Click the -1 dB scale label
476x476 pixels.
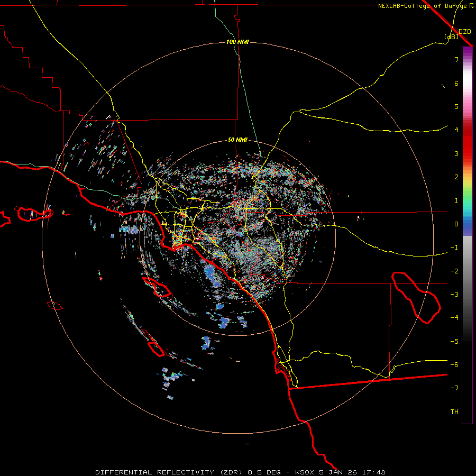(454, 248)
